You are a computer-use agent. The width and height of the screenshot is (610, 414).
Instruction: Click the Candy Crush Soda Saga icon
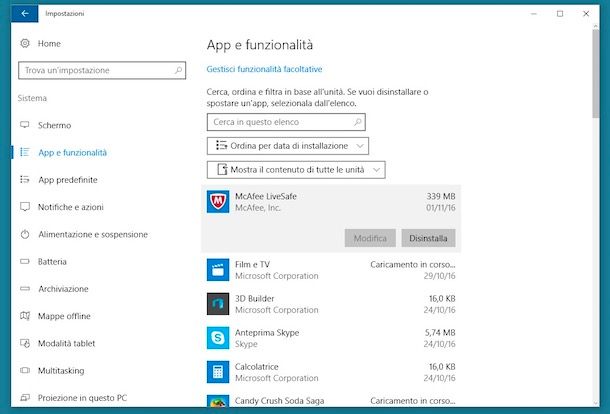click(x=218, y=402)
